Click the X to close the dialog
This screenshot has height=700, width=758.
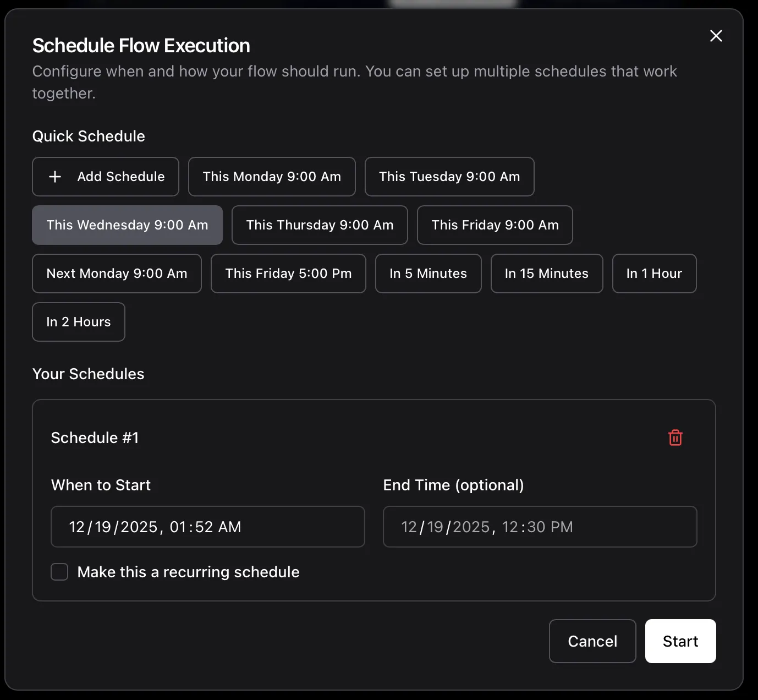click(716, 36)
